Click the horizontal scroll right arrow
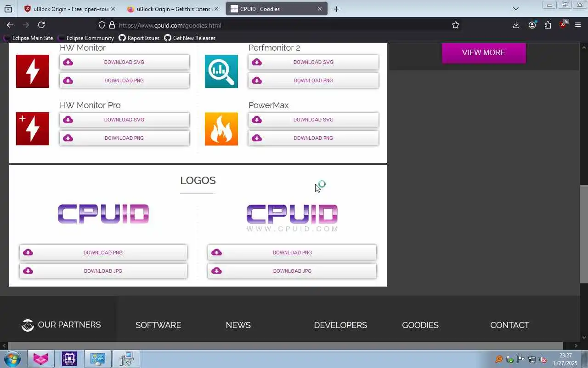588x368 pixels. pos(576,345)
